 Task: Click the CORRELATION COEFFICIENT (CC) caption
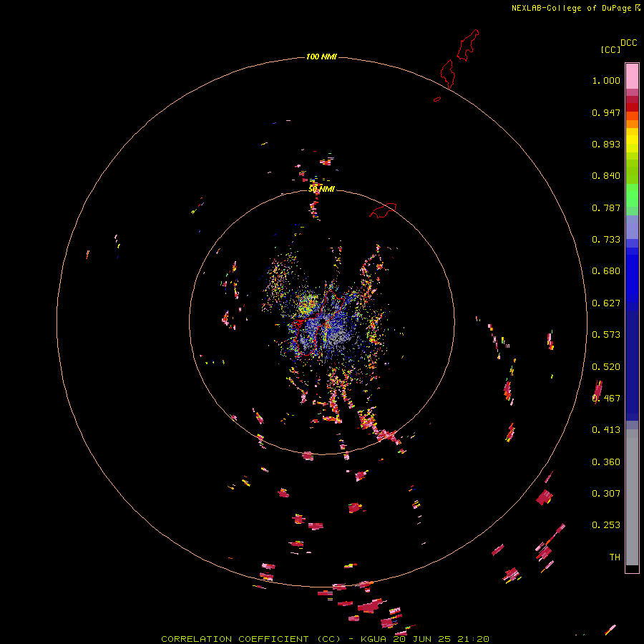[x=250, y=639]
